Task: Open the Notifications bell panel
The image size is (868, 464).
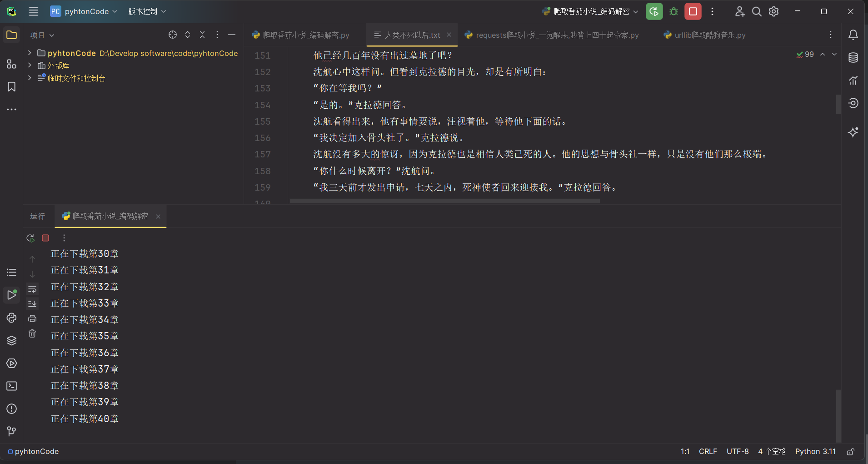Action: click(x=853, y=35)
